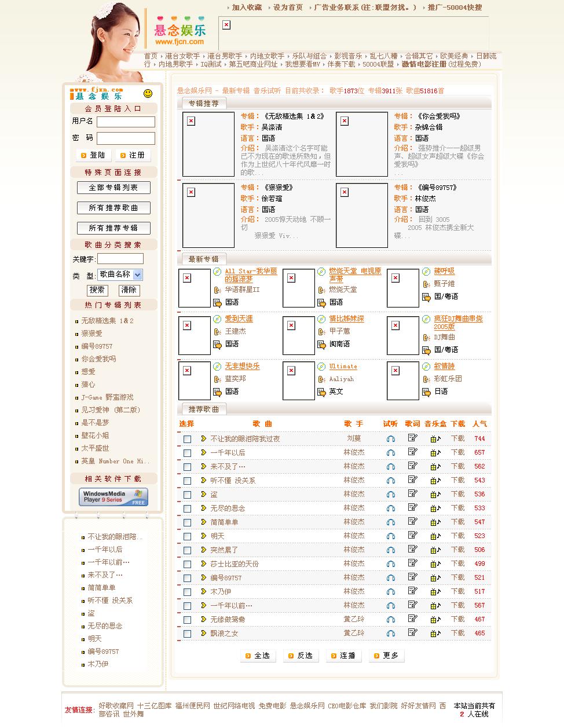
Task: Click CD icon beside All Star album
Action: [217, 271]
